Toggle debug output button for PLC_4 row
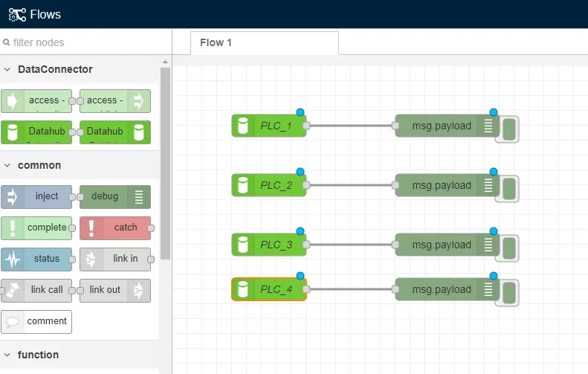The width and height of the screenshot is (588, 374). (509, 293)
